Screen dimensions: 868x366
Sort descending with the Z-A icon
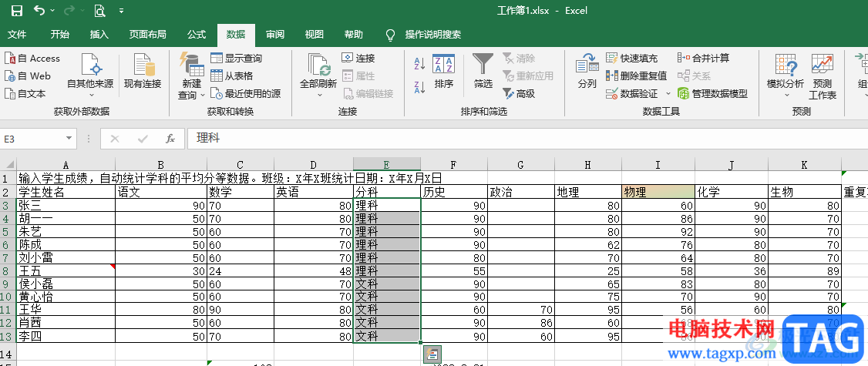point(419,86)
